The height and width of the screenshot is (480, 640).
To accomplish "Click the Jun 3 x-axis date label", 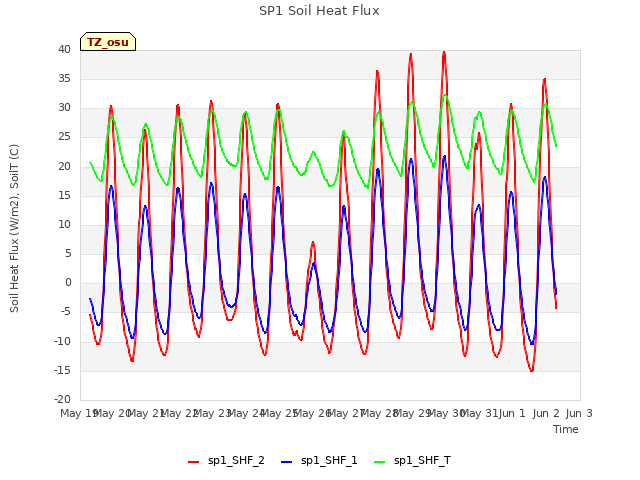I will pyautogui.click(x=579, y=413).
